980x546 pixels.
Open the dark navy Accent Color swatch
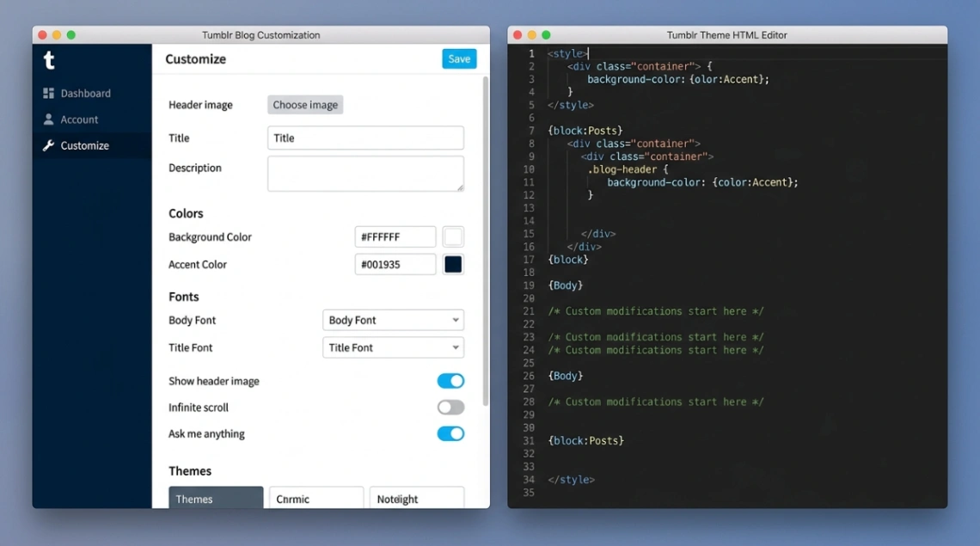pyautogui.click(x=453, y=265)
